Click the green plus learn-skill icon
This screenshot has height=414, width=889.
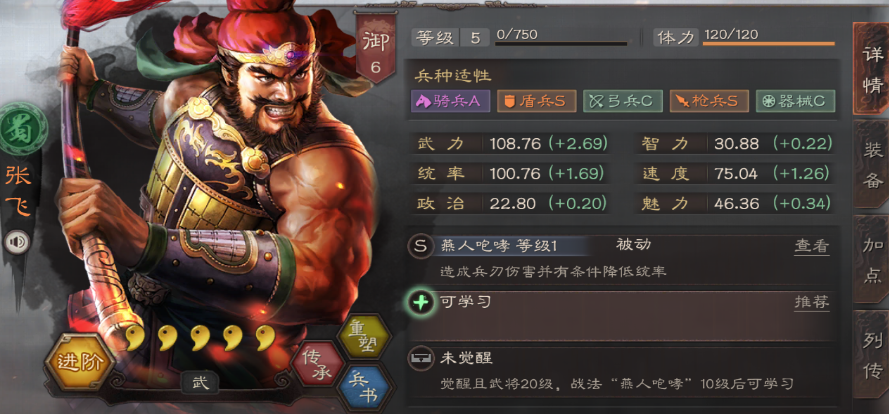[x=420, y=302]
